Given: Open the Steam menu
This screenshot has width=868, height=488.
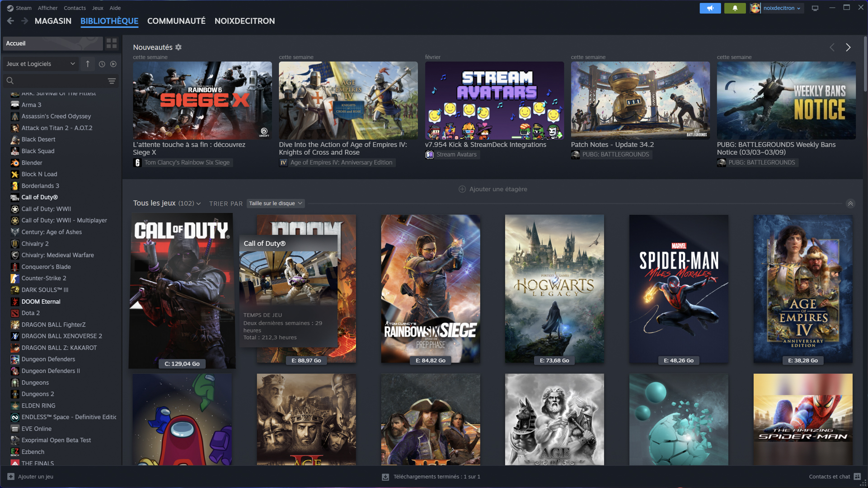Looking at the screenshot, I should coord(23,8).
